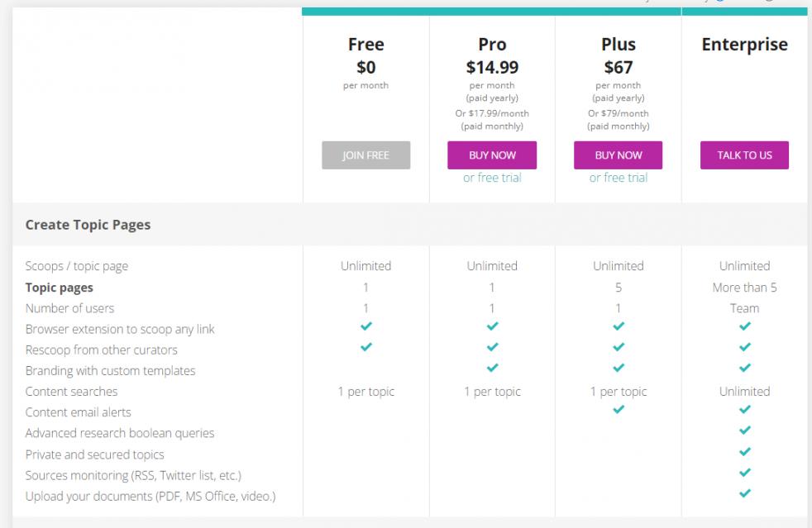Click the Pro plan $14.99 price
This screenshot has width=812, height=528.
[x=492, y=66]
